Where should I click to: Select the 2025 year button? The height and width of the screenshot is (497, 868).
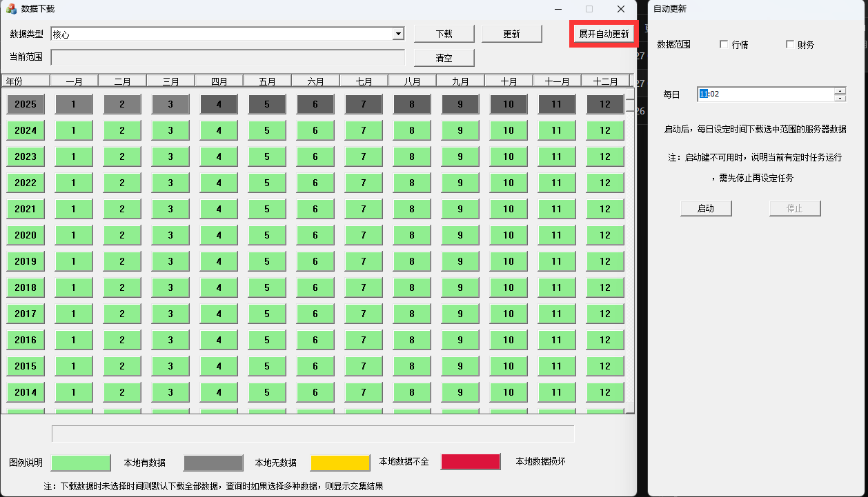[x=26, y=104]
